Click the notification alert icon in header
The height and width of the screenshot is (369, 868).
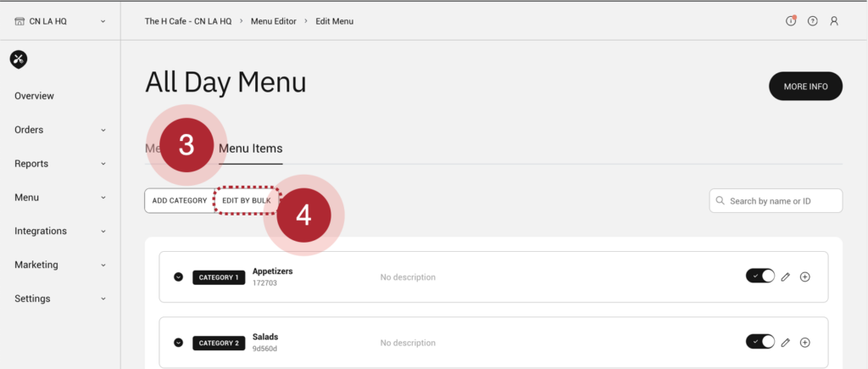(791, 21)
